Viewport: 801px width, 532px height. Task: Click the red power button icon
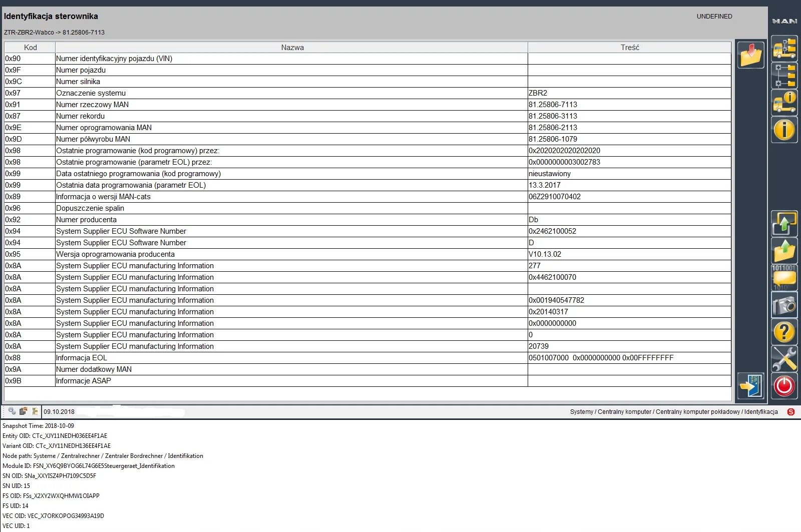click(784, 386)
